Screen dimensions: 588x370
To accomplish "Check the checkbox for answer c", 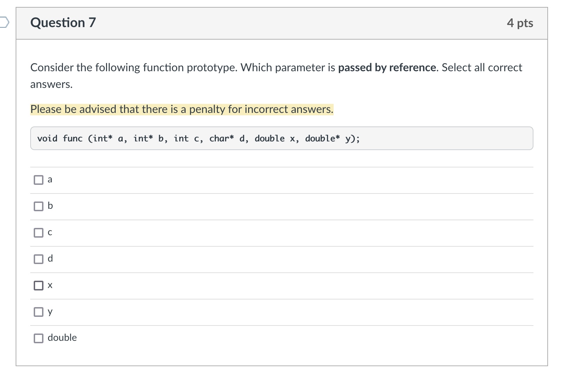I will tap(39, 233).
